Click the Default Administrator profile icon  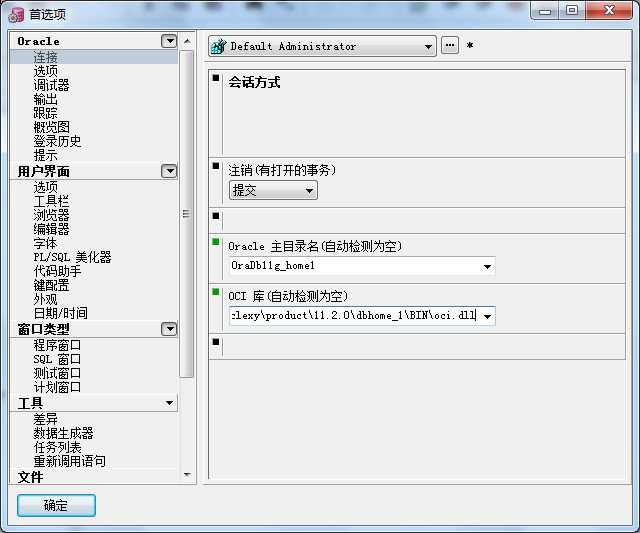[218, 46]
